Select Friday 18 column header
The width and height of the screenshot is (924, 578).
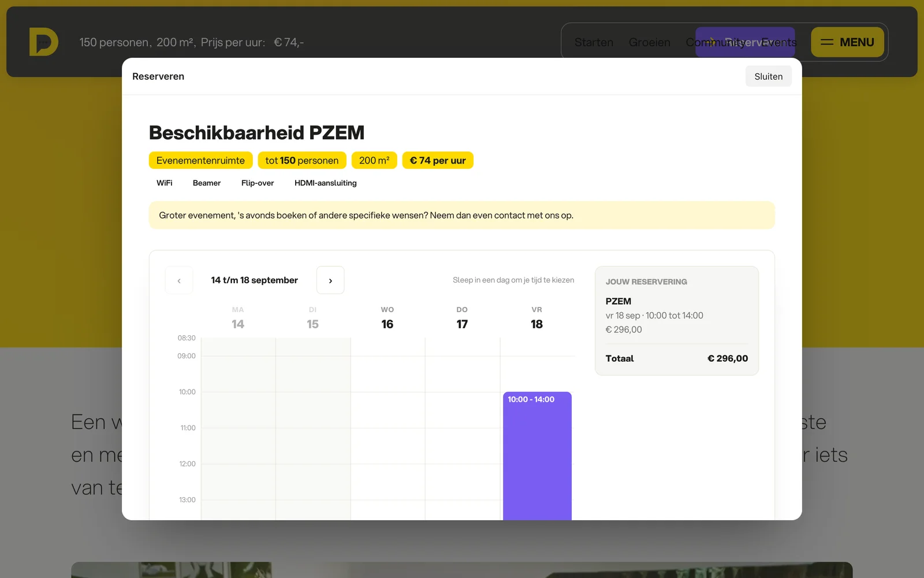537,318
